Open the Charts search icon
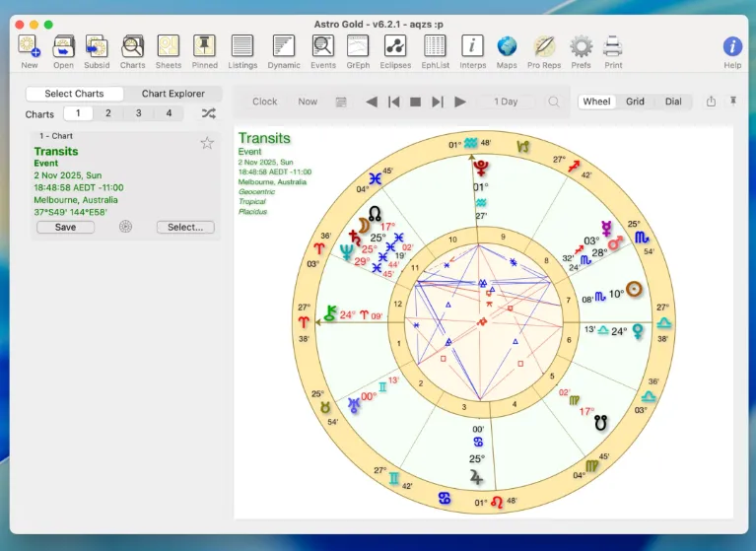756x551 pixels. (x=133, y=46)
